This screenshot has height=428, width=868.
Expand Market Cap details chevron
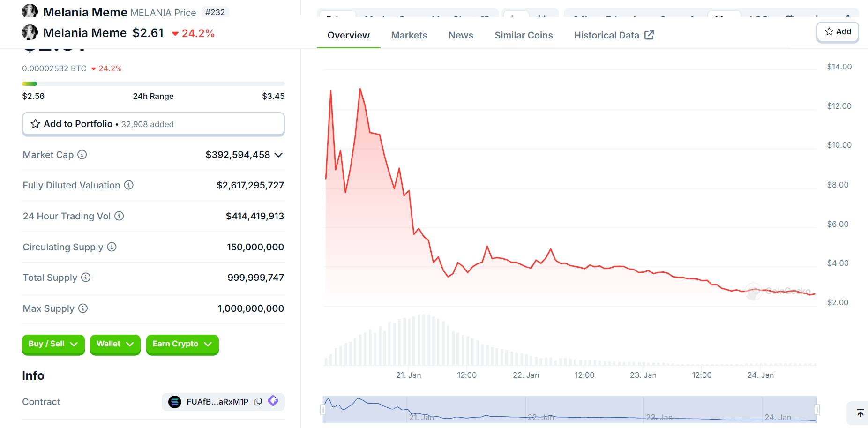tap(278, 155)
